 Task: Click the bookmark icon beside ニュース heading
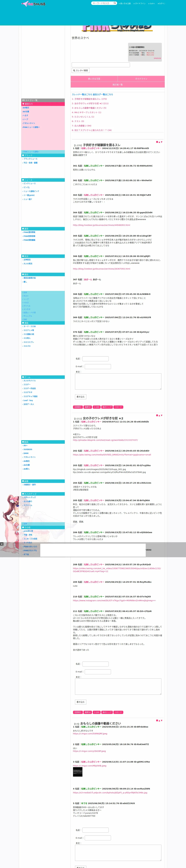click(x=23, y=180)
